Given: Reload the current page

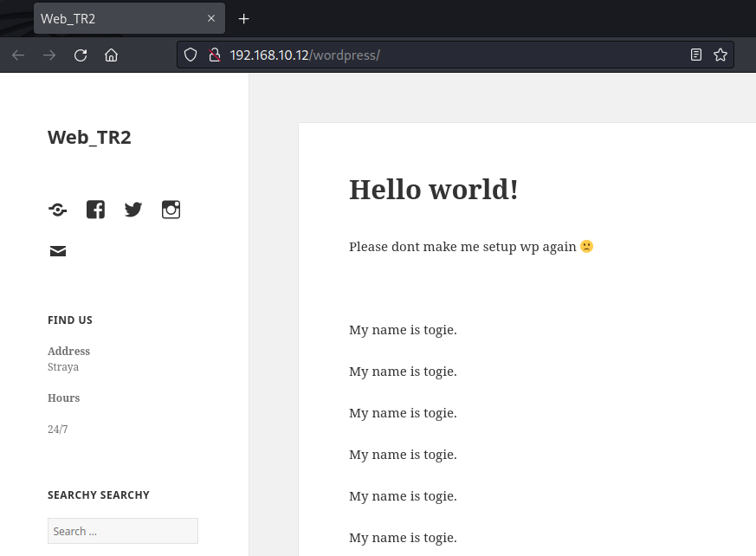Looking at the screenshot, I should [81, 55].
